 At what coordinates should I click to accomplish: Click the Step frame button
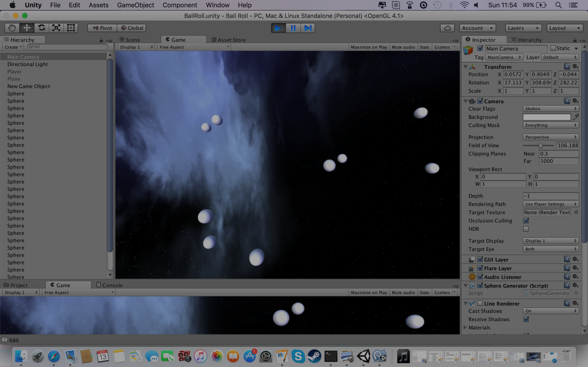[x=308, y=28]
